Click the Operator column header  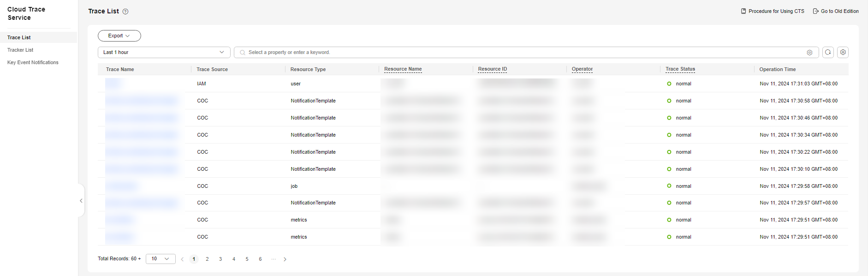[582, 69]
